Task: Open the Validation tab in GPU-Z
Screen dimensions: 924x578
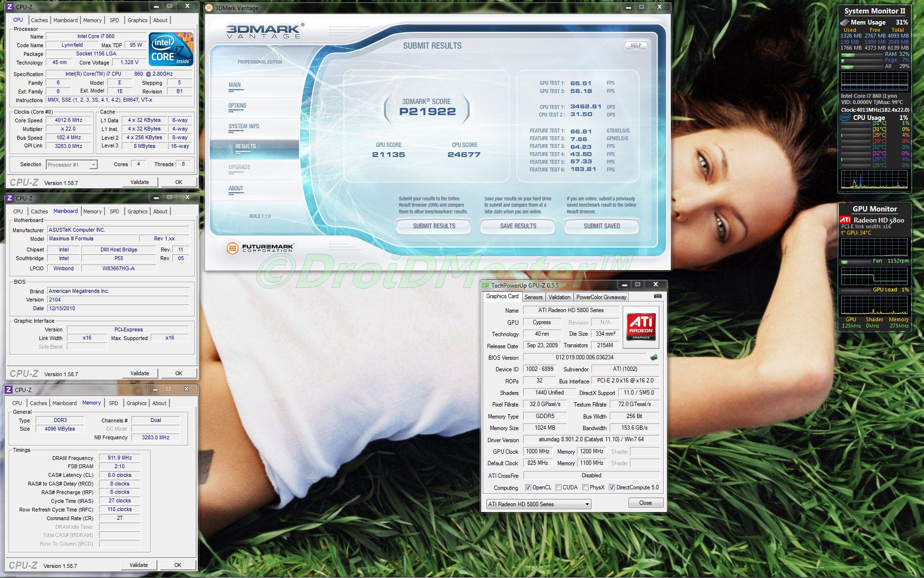Action: pyautogui.click(x=559, y=297)
